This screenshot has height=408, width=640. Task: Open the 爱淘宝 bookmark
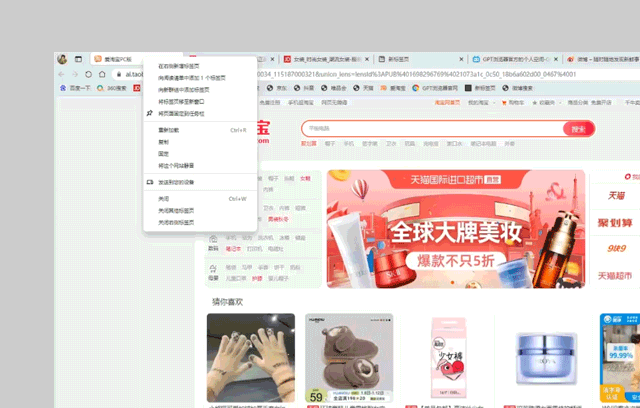click(x=393, y=88)
